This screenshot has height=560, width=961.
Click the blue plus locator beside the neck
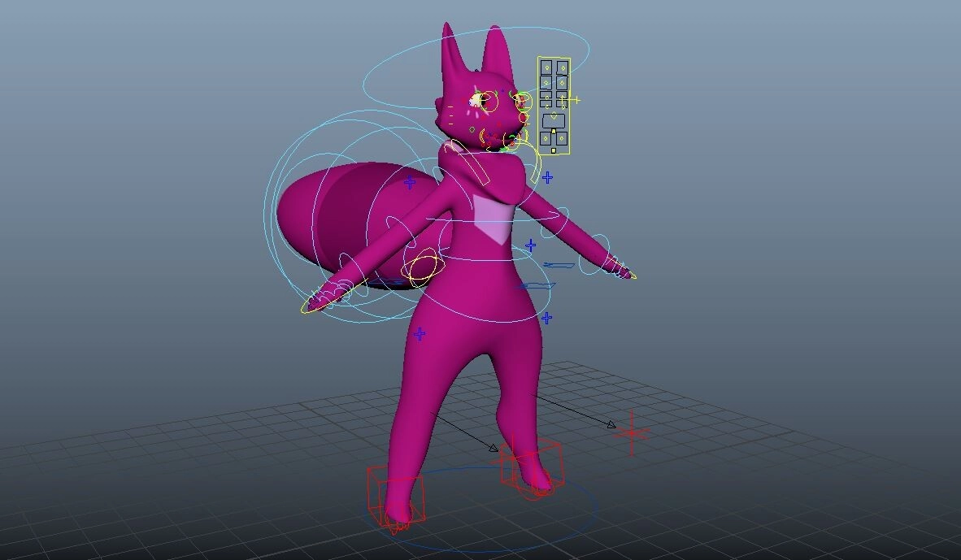[x=548, y=177]
